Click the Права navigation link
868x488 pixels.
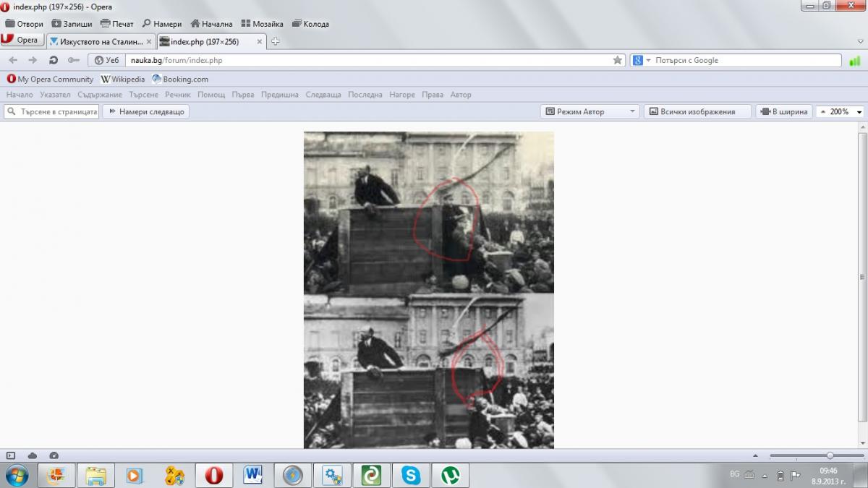[433, 95]
